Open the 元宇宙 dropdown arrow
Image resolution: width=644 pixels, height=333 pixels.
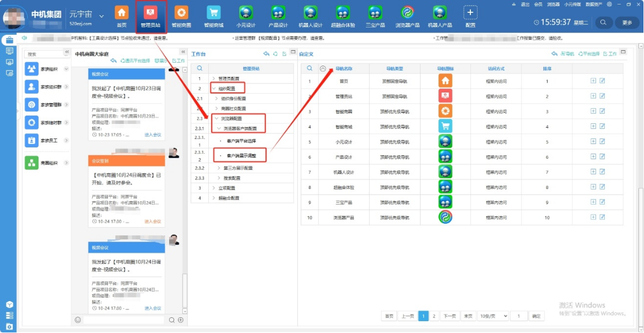(x=101, y=16)
